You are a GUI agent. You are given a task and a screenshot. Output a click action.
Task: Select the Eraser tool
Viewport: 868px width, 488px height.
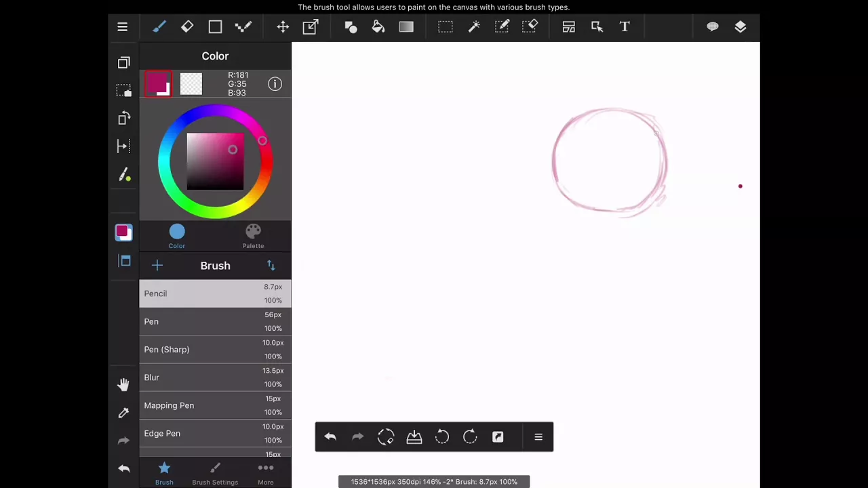[x=187, y=27]
